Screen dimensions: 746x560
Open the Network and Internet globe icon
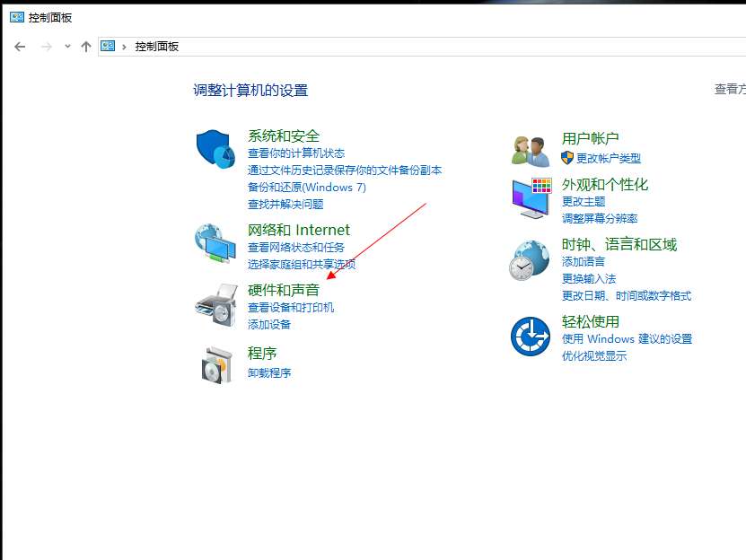pos(215,243)
